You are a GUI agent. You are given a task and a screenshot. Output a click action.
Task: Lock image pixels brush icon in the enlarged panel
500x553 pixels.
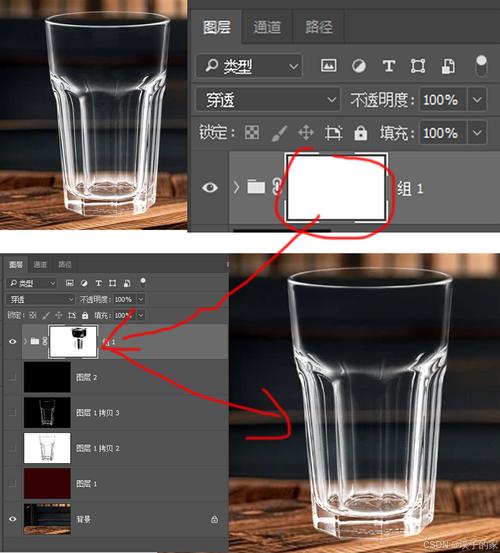(279, 133)
